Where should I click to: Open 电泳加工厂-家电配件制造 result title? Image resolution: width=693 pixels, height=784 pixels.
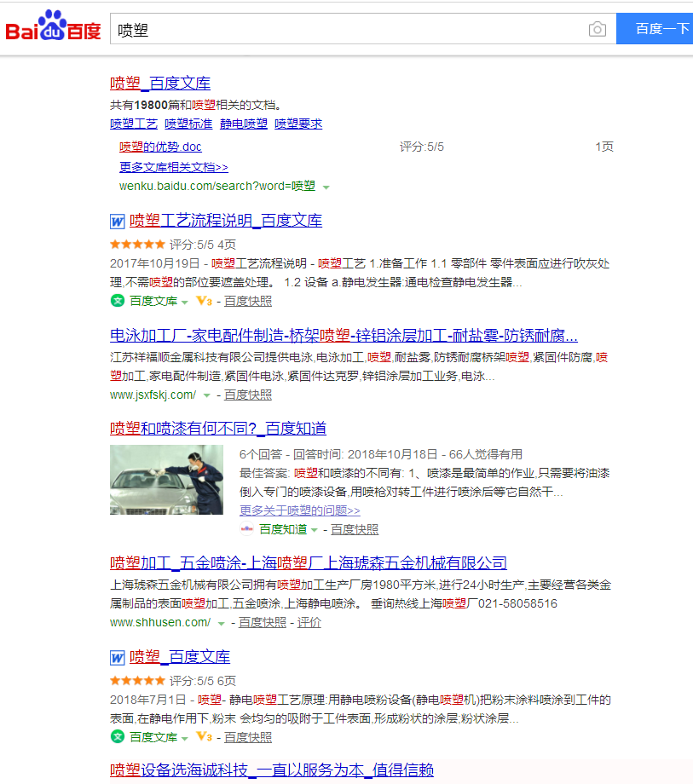[x=344, y=335]
